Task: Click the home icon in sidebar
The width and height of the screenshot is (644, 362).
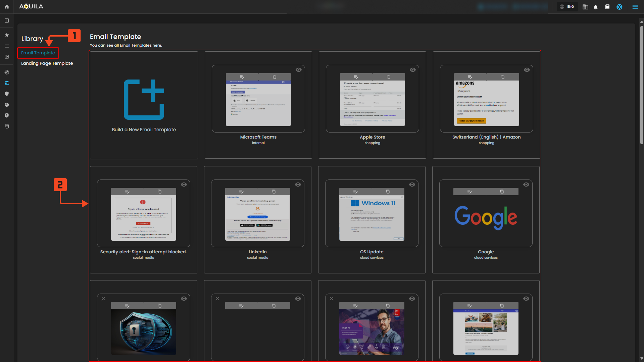Action: pos(7,7)
